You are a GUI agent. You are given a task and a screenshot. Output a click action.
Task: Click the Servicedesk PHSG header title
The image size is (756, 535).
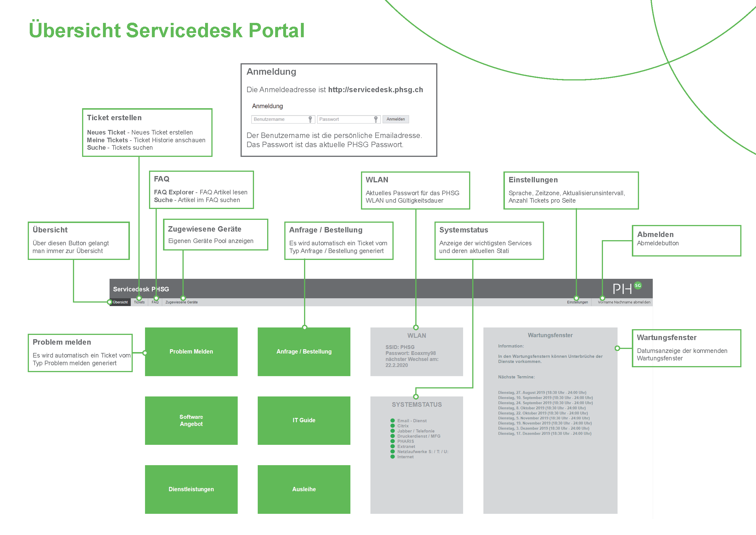[141, 289]
